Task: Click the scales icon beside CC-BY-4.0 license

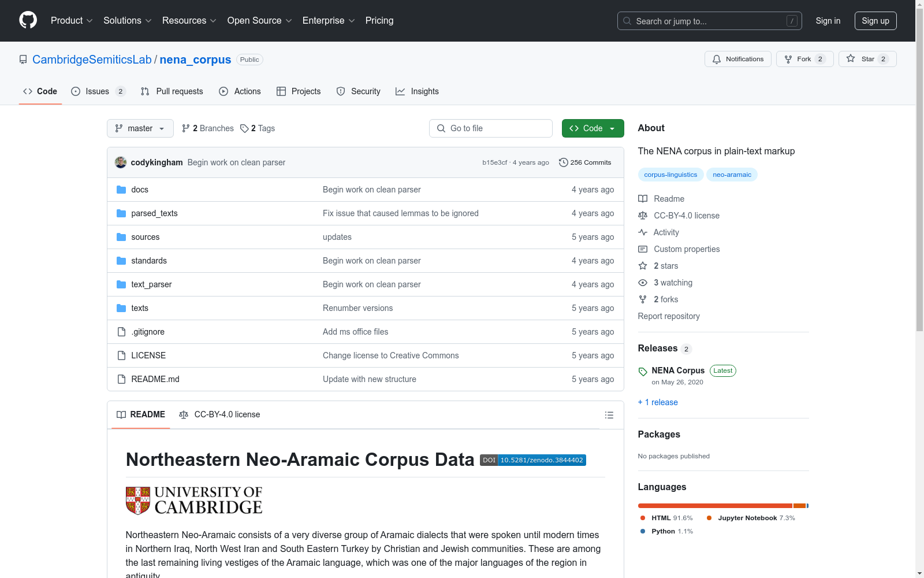Action: pos(643,216)
